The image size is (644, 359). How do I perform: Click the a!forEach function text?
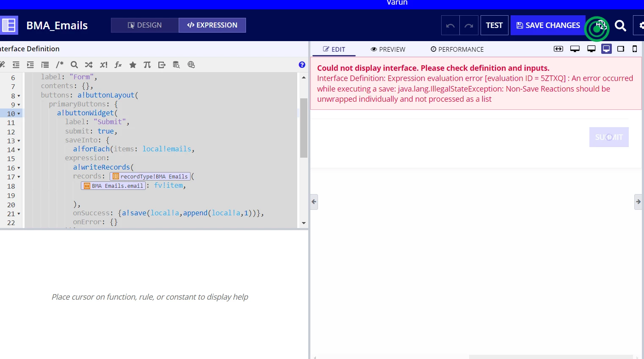tap(91, 149)
